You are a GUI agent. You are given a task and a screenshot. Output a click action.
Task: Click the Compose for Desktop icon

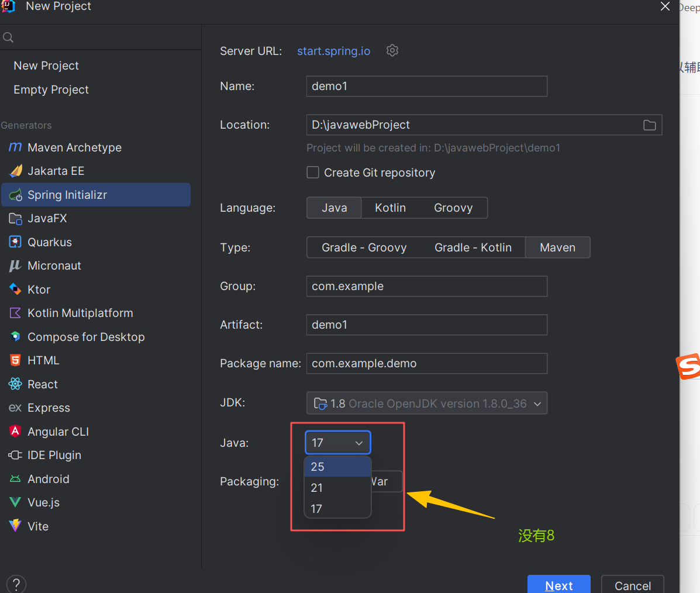(x=15, y=337)
